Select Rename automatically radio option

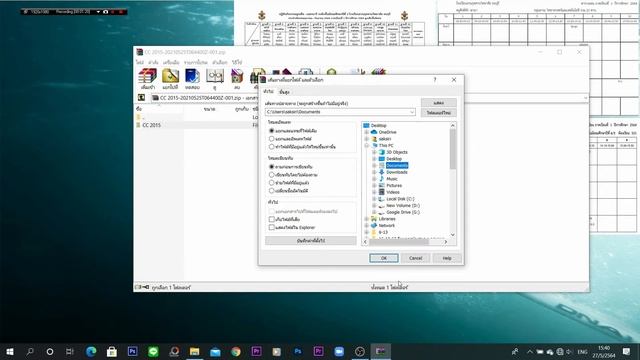pos(271,191)
